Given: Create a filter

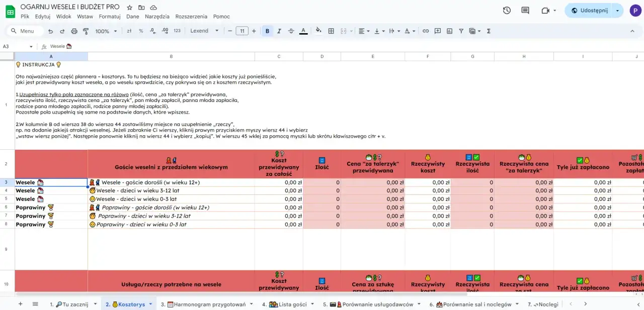Looking at the screenshot, I should pyautogui.click(x=460, y=31).
